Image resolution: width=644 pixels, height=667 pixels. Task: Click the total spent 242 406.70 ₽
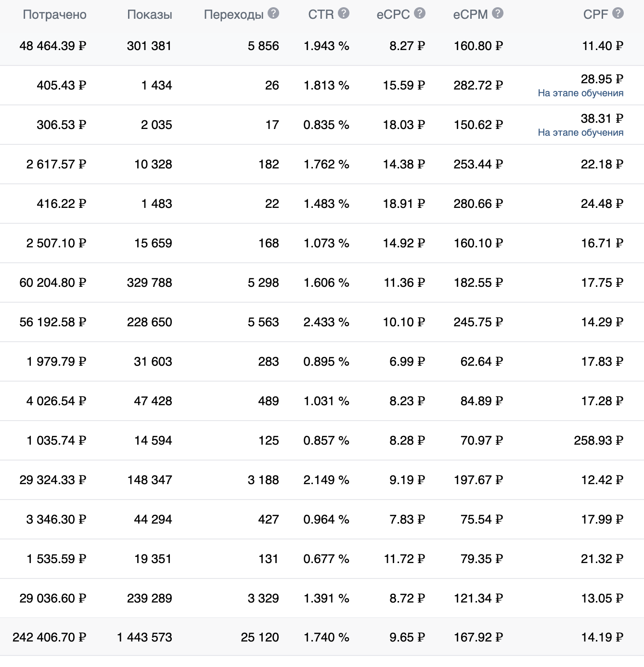[x=50, y=637]
